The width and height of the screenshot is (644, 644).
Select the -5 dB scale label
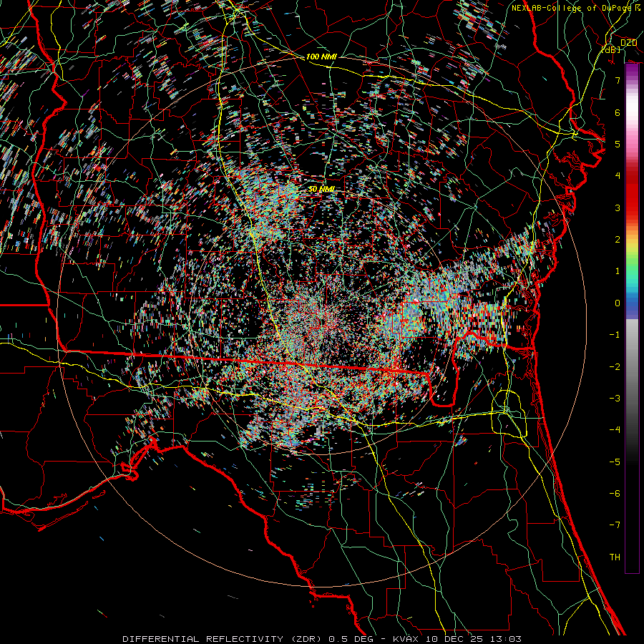(615, 462)
